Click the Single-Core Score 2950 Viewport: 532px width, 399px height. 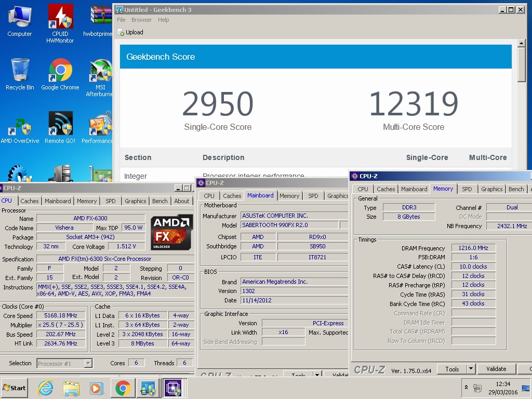pos(218,103)
